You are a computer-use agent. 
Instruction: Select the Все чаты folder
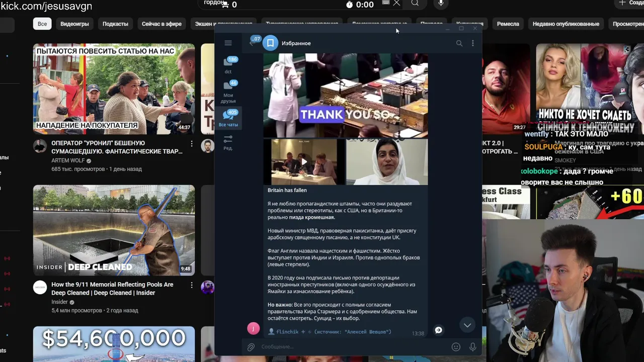coord(228,119)
